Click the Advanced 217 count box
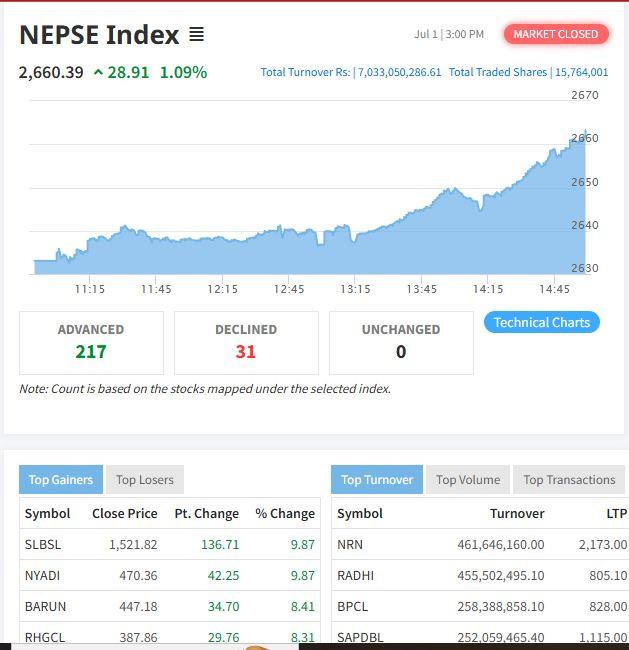 click(x=91, y=342)
